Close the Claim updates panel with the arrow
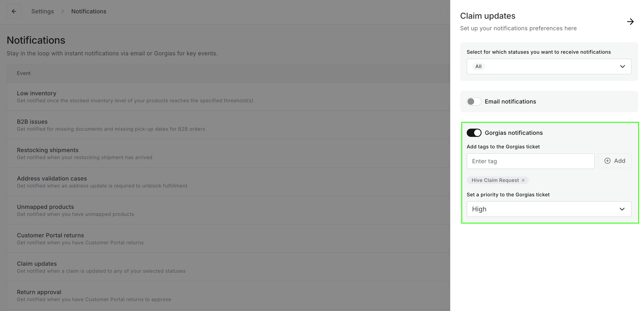 pyautogui.click(x=630, y=22)
